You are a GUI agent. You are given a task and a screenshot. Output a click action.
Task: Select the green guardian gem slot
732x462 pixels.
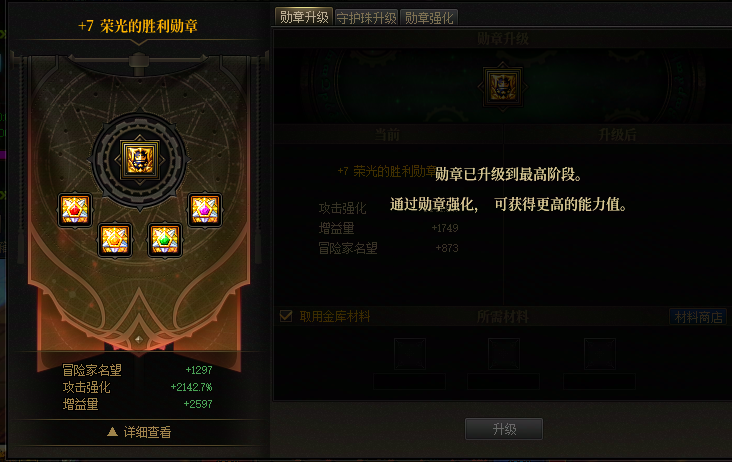pos(165,240)
